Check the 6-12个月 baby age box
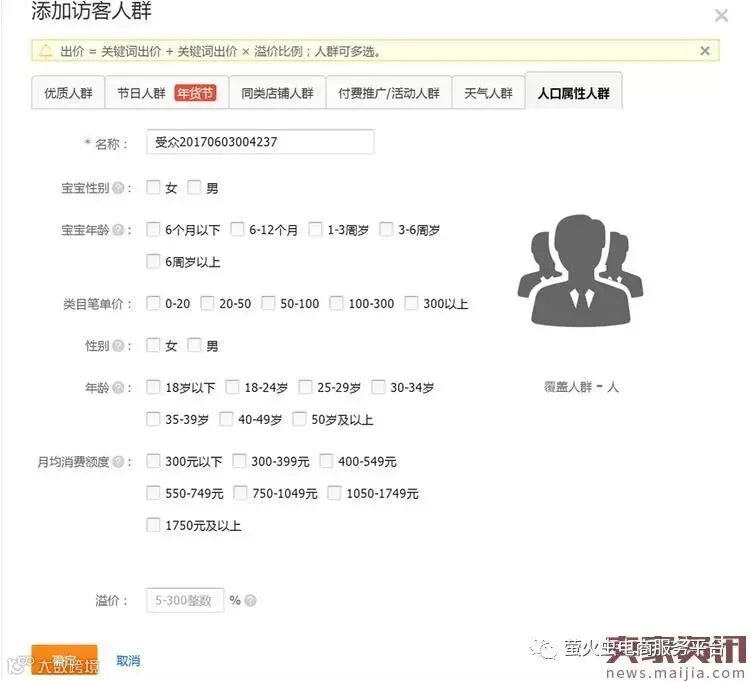The width and height of the screenshot is (750, 681). tap(237, 229)
